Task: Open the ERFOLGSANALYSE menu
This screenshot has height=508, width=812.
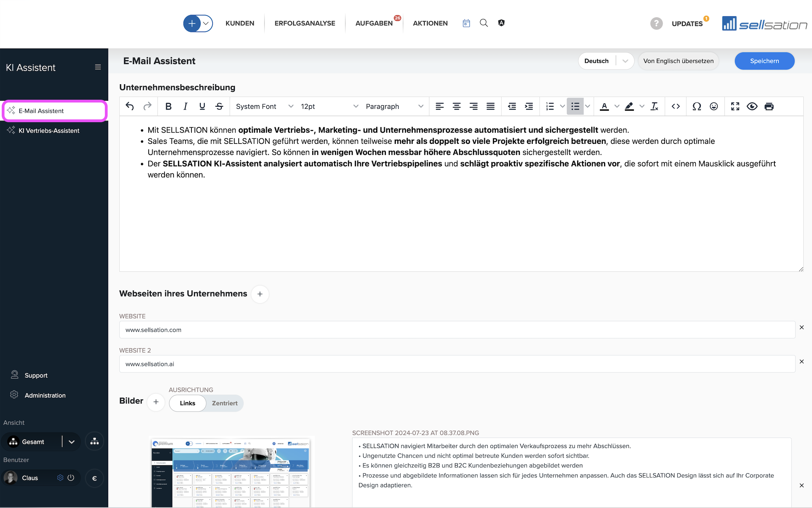Action: click(x=305, y=23)
